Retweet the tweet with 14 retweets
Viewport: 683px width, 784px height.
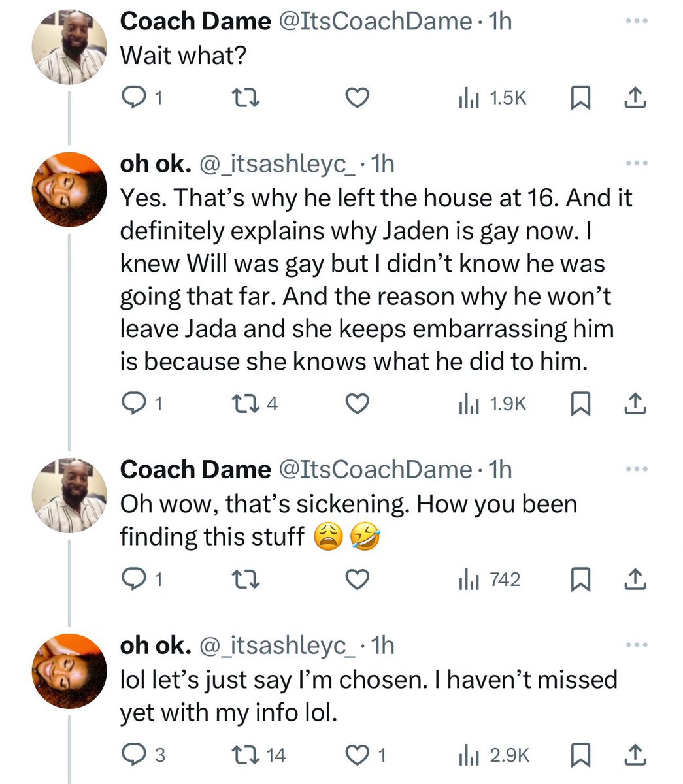(x=260, y=755)
